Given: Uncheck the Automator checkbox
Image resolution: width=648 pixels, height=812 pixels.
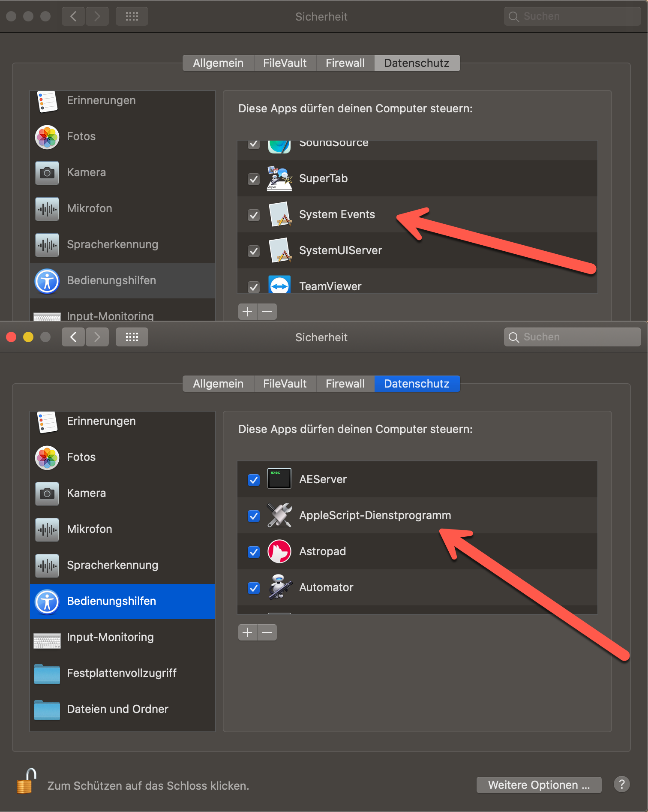Looking at the screenshot, I should pos(254,588).
